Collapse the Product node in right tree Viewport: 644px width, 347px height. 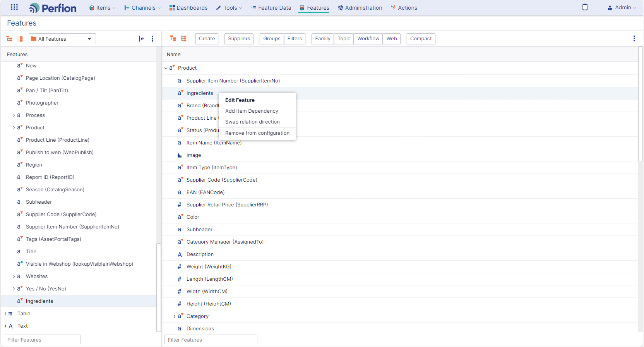(166, 68)
